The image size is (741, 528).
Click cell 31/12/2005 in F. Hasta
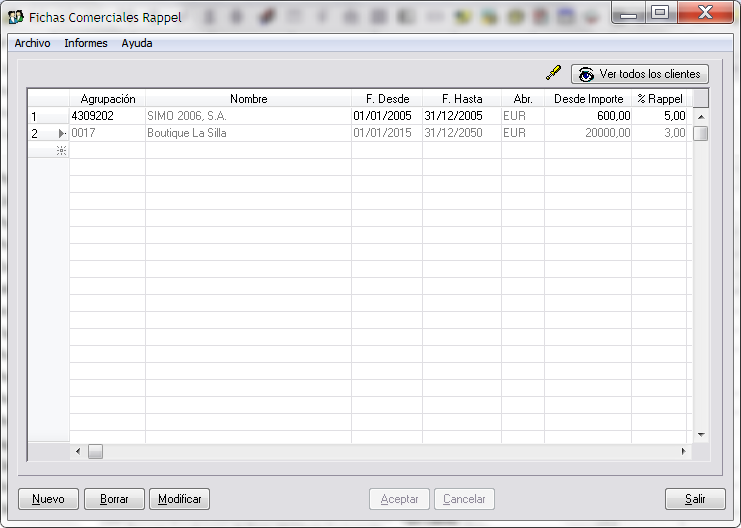click(462, 116)
